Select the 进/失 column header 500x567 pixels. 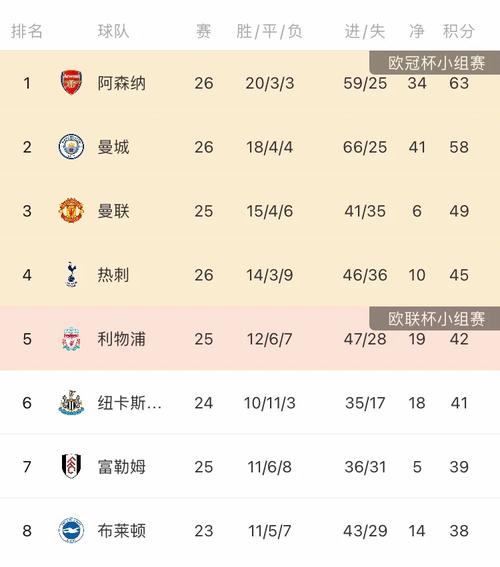pyautogui.click(x=365, y=31)
